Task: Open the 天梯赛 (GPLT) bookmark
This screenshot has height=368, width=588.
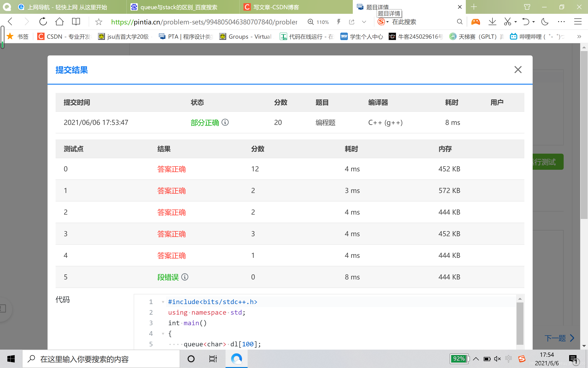Action: pyautogui.click(x=477, y=37)
